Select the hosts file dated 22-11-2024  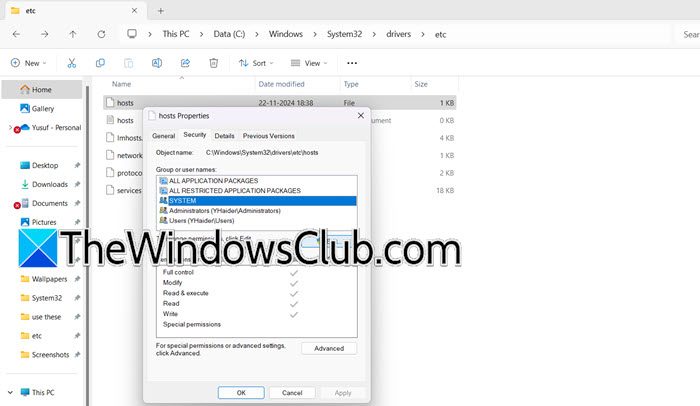click(279, 103)
